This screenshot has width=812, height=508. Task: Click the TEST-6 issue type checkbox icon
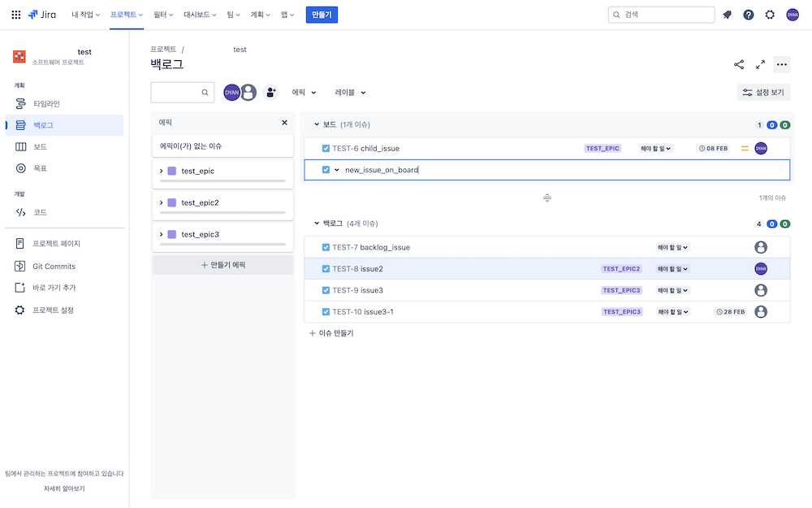tap(326, 149)
